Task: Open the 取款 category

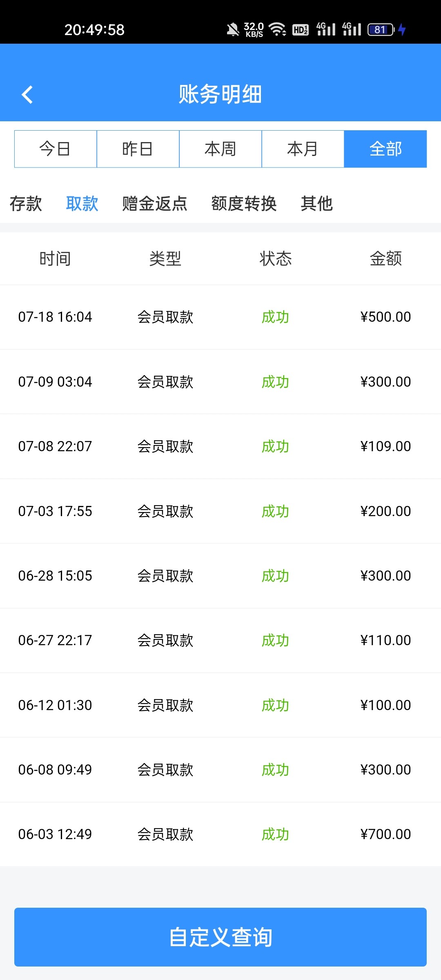Action: pyautogui.click(x=82, y=203)
